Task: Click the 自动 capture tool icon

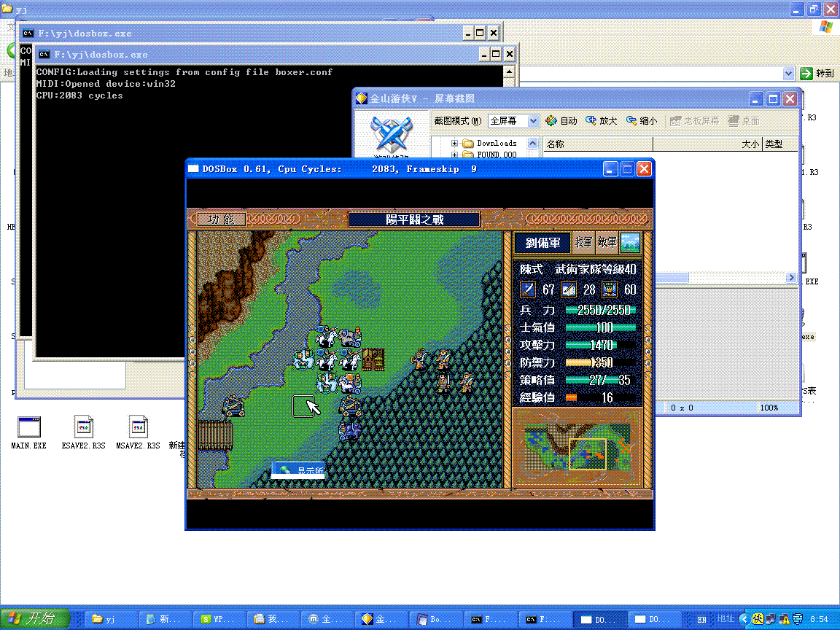Action: (x=561, y=121)
